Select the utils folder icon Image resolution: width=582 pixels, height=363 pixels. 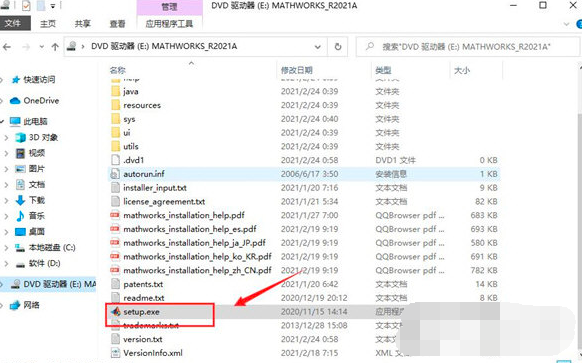click(x=116, y=146)
